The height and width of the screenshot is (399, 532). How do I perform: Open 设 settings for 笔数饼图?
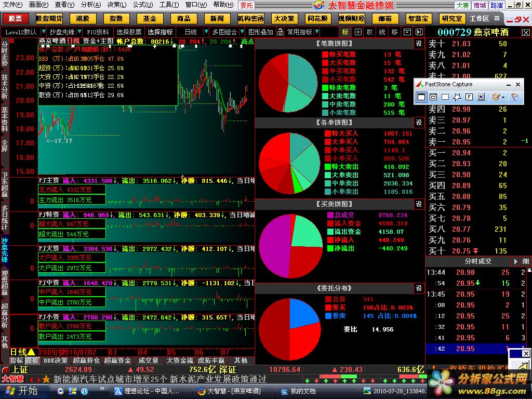point(419,44)
